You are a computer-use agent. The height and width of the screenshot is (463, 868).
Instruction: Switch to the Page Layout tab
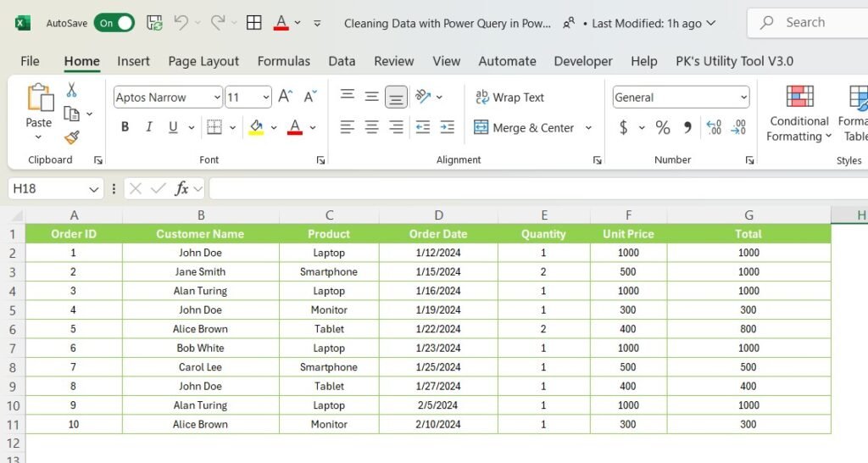click(x=203, y=61)
